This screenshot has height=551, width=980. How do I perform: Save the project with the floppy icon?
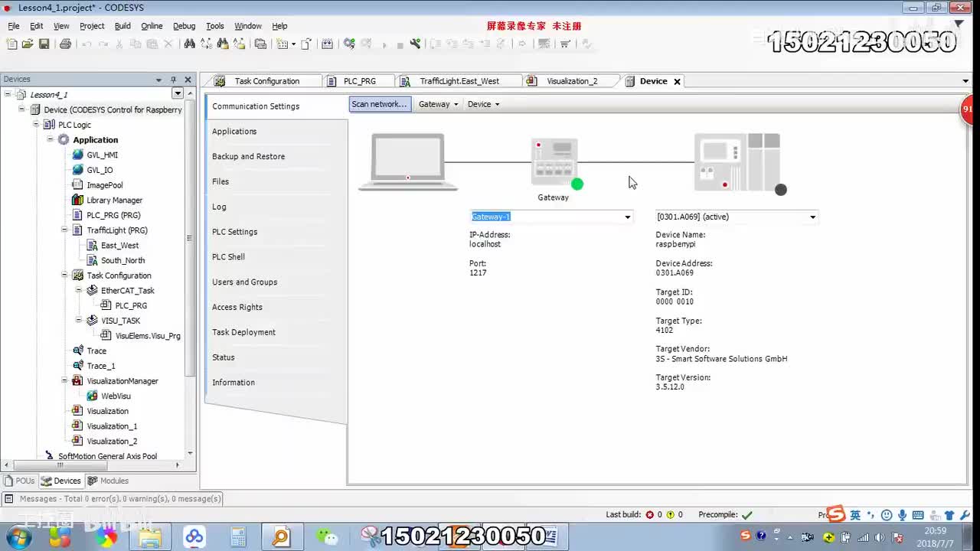click(44, 44)
